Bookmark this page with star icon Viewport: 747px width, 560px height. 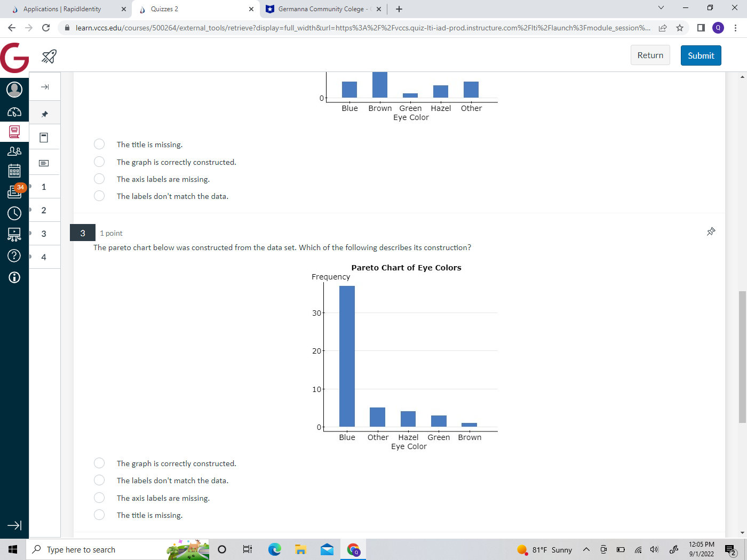point(680,28)
